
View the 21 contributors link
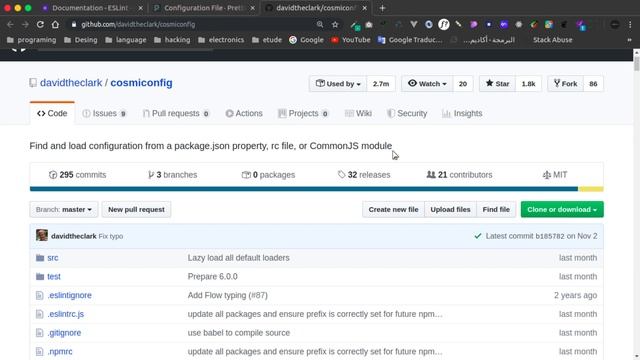click(x=459, y=175)
